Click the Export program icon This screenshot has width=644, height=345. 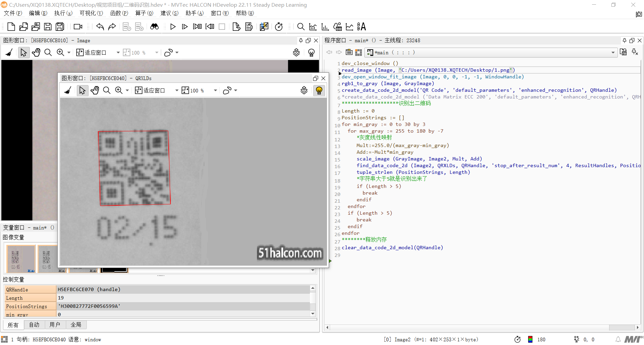click(36, 27)
